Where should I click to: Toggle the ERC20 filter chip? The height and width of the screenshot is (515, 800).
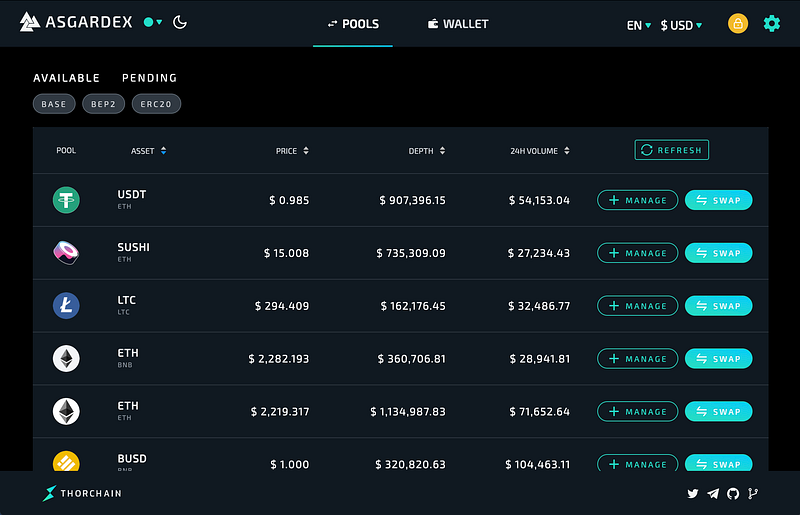156,104
